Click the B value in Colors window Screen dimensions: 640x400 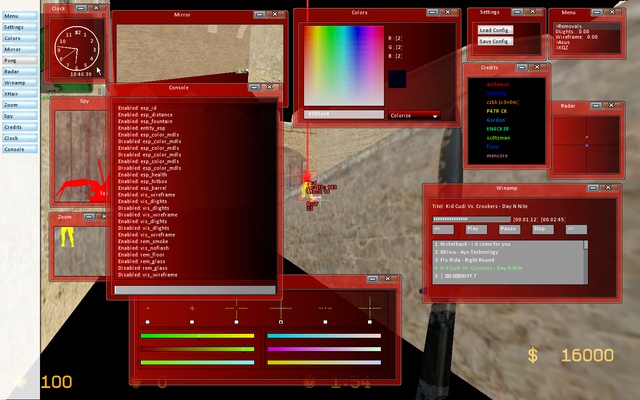[x=395, y=56]
